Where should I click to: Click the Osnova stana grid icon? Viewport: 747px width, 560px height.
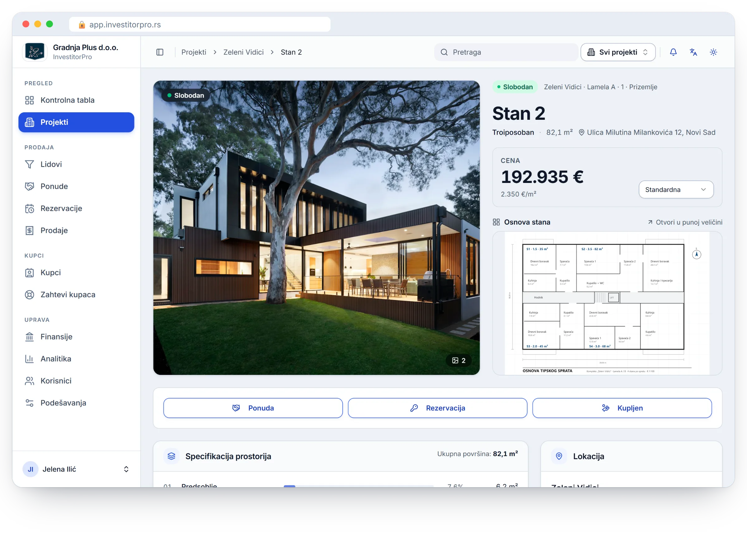[x=496, y=222]
